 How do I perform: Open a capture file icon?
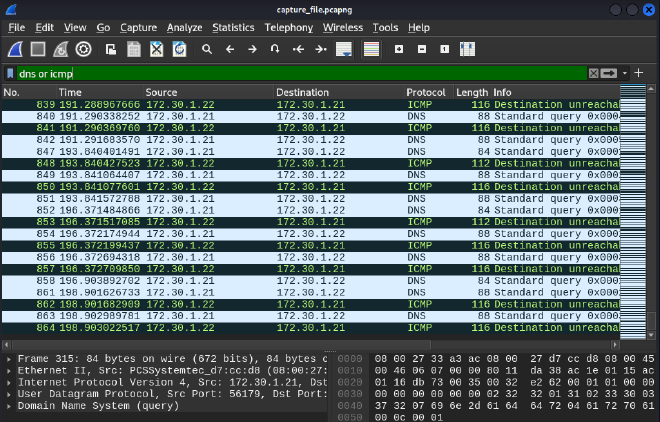coord(111,49)
